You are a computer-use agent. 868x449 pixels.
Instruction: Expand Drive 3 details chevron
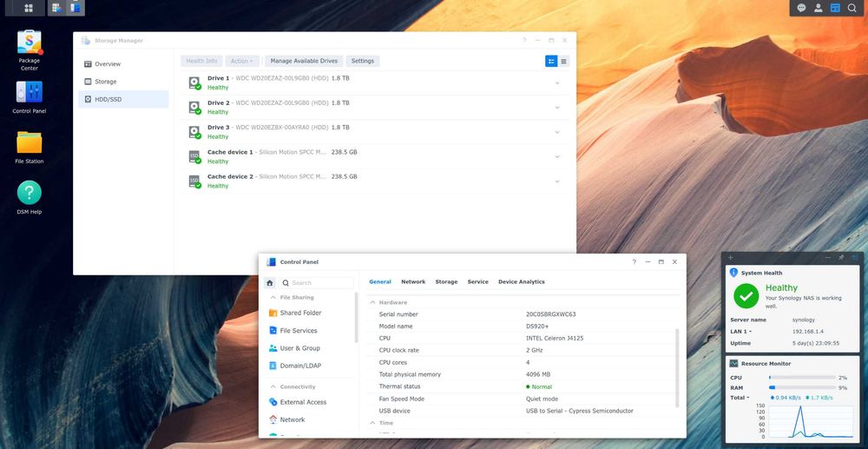pyautogui.click(x=557, y=132)
